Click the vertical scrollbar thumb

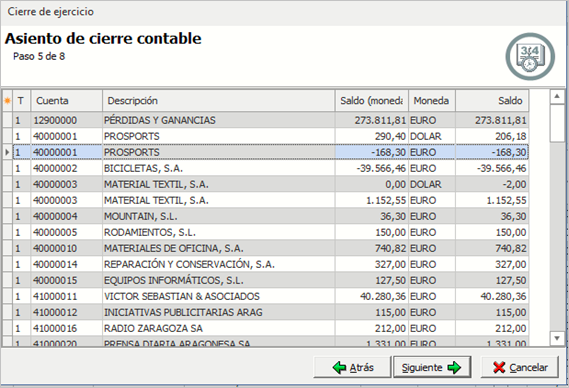tap(557, 123)
